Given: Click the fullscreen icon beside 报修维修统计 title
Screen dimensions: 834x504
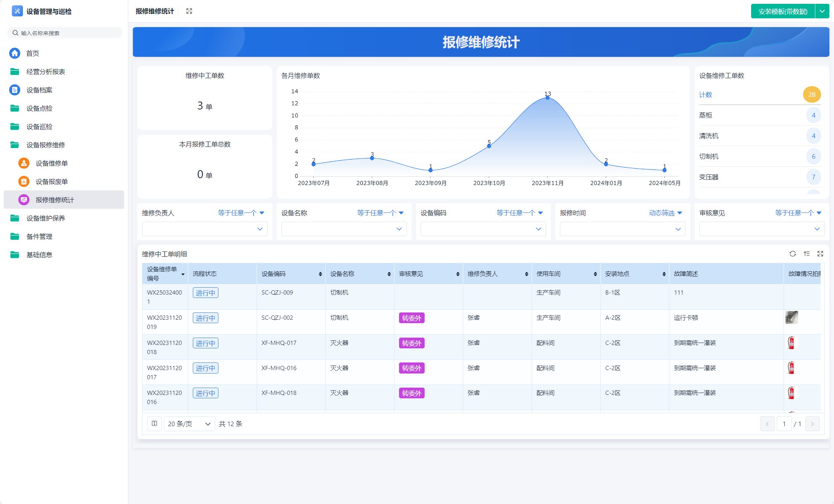Looking at the screenshot, I should (x=189, y=11).
